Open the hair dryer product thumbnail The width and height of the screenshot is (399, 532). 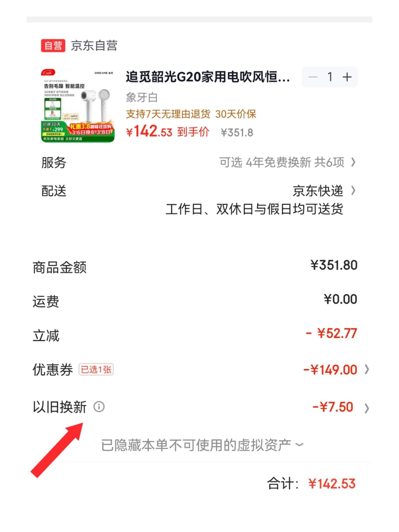point(78,105)
